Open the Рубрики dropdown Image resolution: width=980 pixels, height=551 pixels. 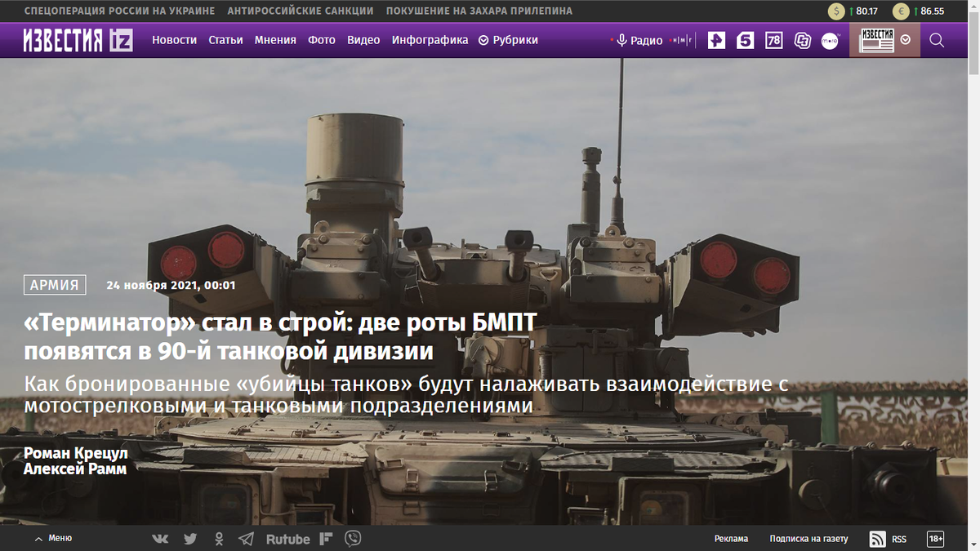click(x=508, y=39)
